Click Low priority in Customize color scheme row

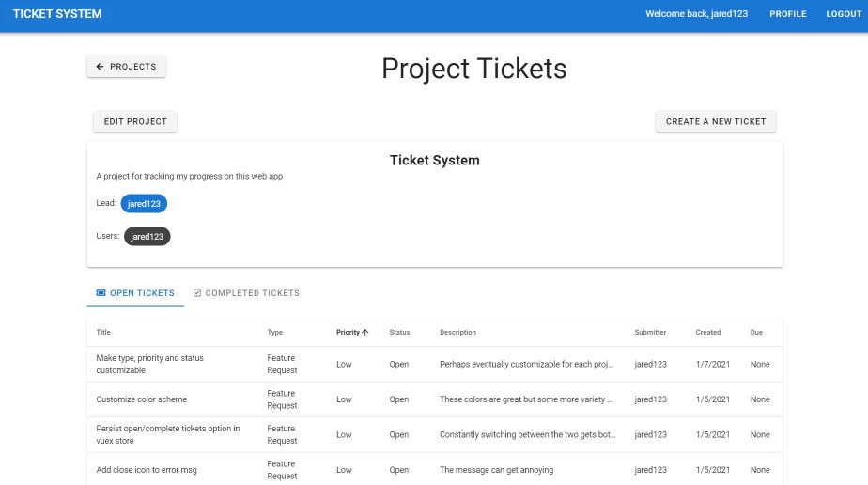pyautogui.click(x=344, y=399)
